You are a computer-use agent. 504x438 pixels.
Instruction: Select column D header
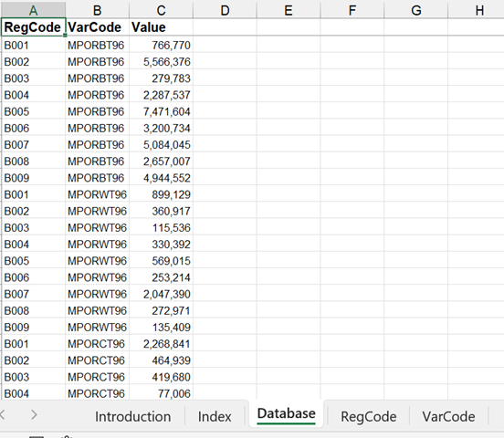[x=225, y=10]
